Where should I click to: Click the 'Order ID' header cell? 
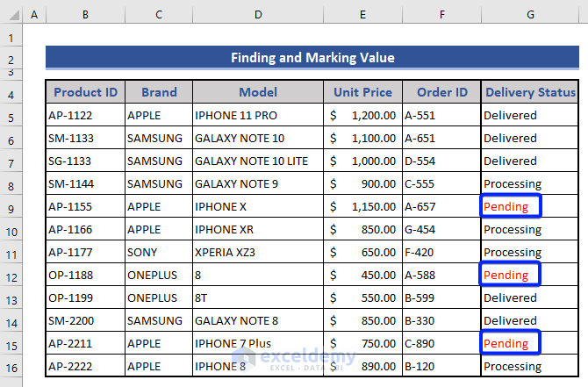point(442,92)
